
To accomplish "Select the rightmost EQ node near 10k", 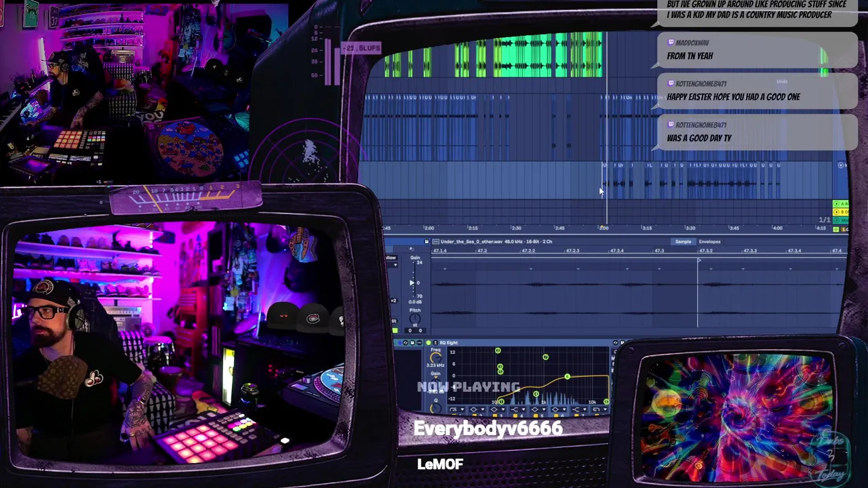I will [606, 402].
